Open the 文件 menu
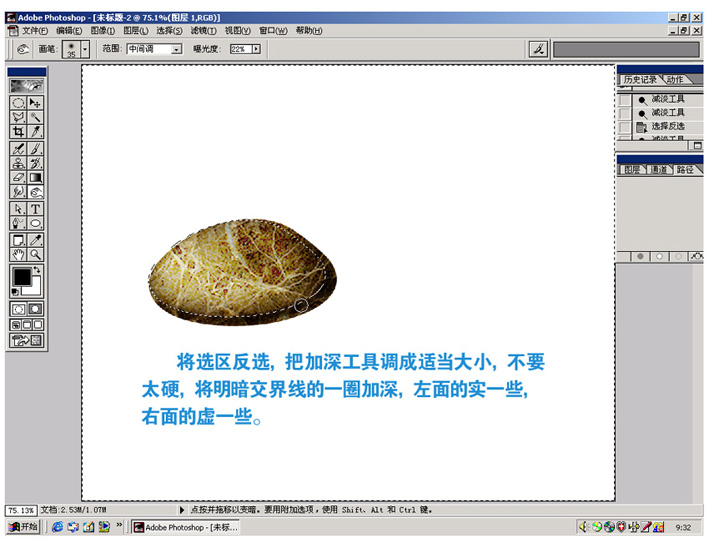The height and width of the screenshot is (548, 709). point(35,30)
